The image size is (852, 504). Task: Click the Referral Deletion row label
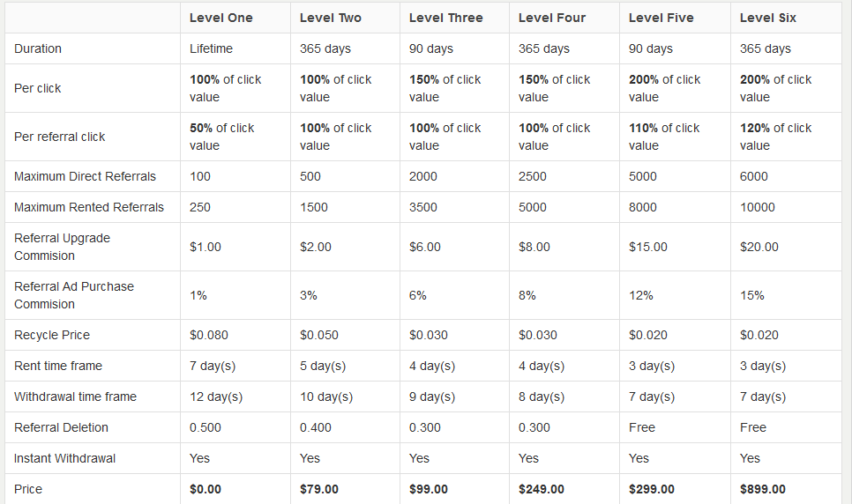pyautogui.click(x=61, y=427)
